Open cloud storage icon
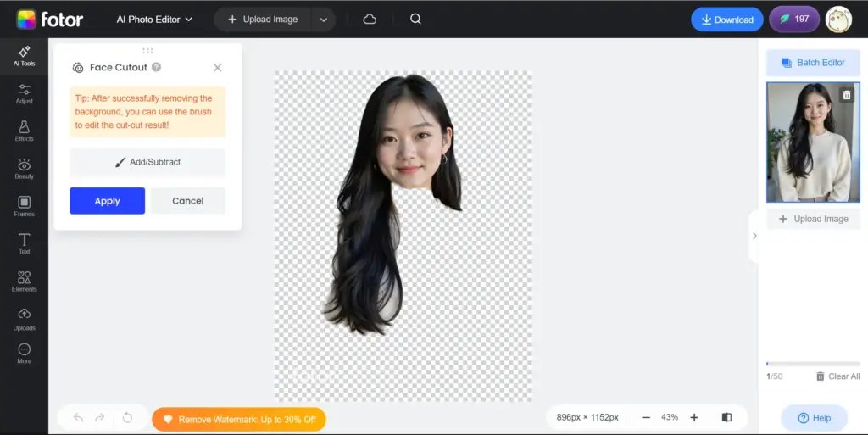 point(370,20)
